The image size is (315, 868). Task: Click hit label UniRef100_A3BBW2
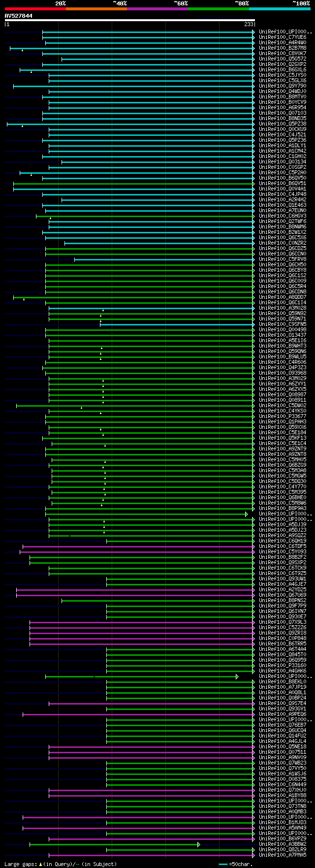(x=283, y=844)
